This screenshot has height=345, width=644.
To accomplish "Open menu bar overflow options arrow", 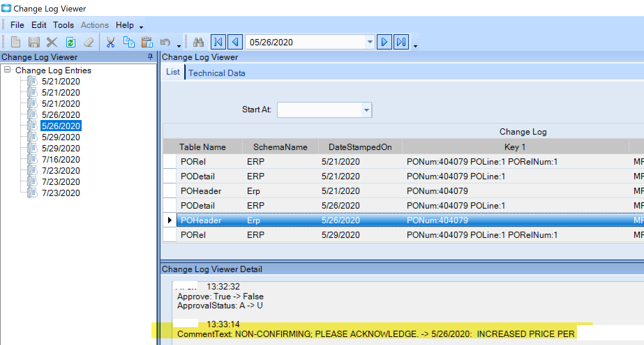I will [141, 27].
